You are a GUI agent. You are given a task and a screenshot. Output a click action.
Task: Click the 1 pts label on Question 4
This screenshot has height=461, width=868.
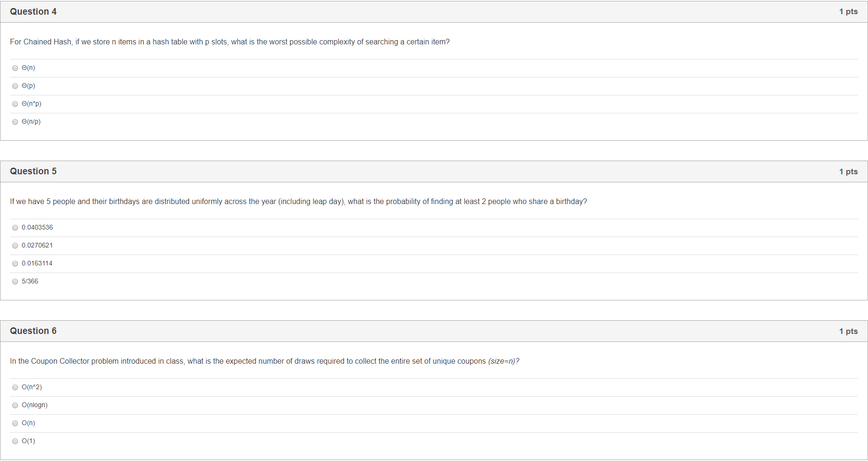coord(848,11)
